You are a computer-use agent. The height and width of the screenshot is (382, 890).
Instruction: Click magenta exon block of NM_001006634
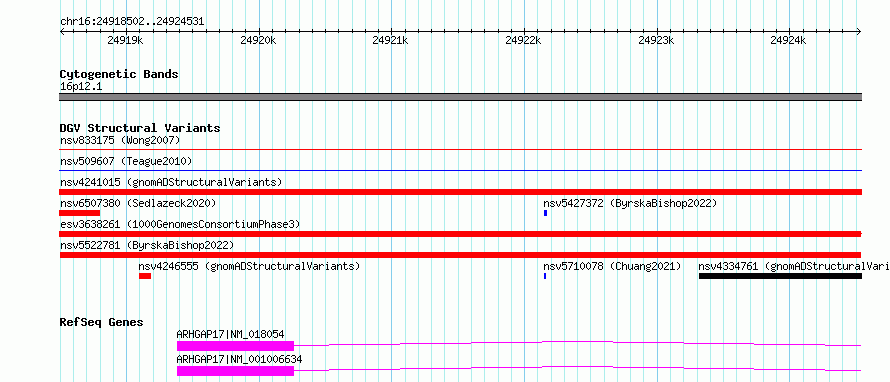pyautogui.click(x=236, y=371)
